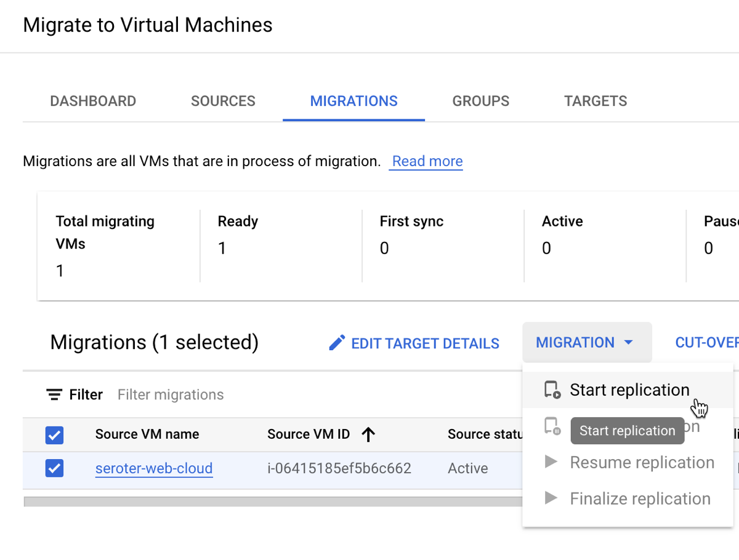Click the pencil icon for Edit Target Details

point(337,343)
